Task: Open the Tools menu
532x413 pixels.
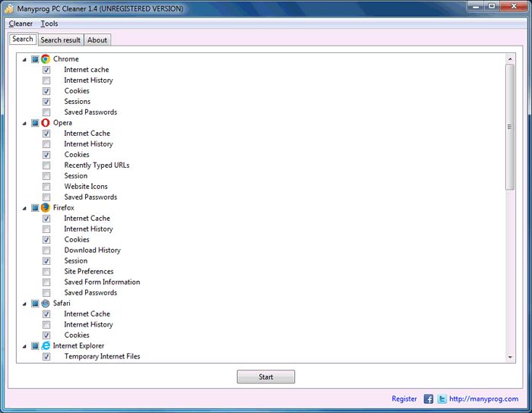Action: coord(49,24)
